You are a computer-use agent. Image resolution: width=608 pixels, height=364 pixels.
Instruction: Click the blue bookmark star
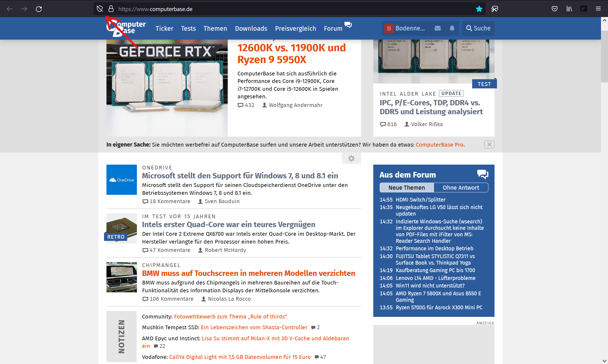(x=479, y=9)
